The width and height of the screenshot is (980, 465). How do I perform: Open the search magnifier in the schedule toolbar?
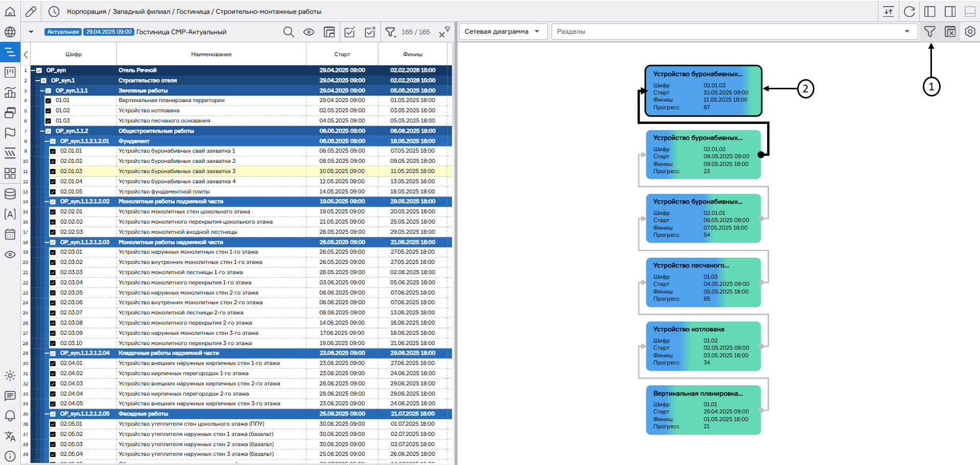tap(289, 32)
